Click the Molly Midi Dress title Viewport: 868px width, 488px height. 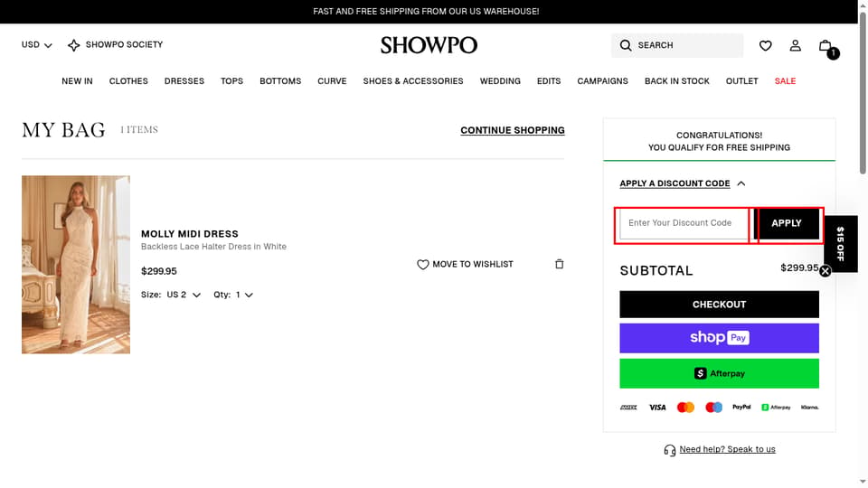pos(189,234)
